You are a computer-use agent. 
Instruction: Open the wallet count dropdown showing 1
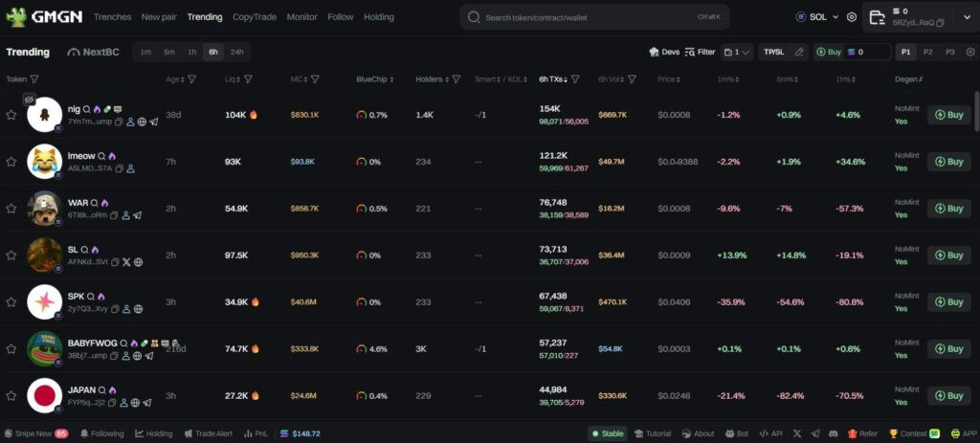coord(737,52)
